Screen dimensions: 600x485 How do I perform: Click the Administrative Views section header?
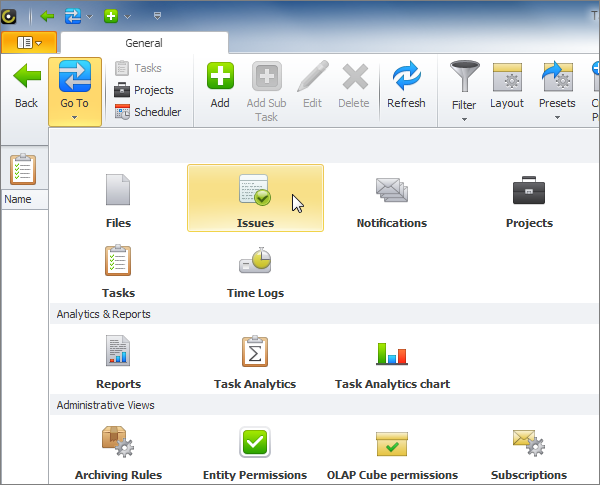[x=324, y=405]
